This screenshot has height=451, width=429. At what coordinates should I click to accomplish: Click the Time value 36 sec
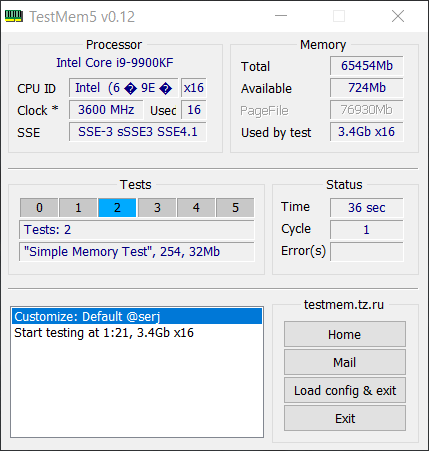[367, 208]
